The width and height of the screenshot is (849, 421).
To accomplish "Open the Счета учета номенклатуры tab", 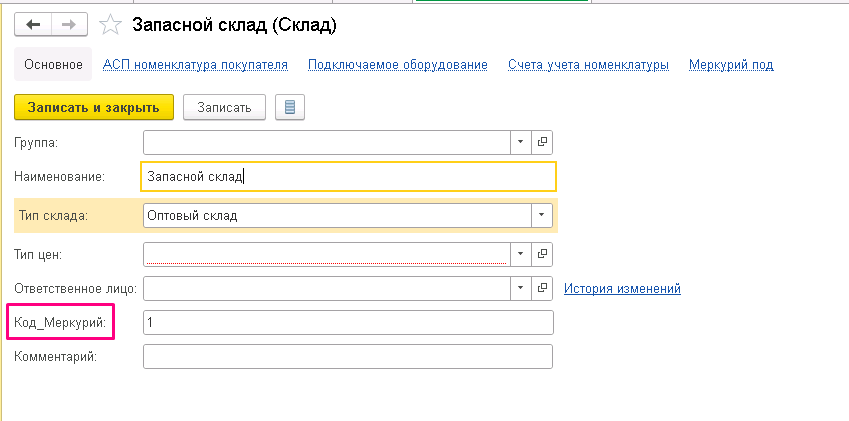I will click(x=589, y=65).
